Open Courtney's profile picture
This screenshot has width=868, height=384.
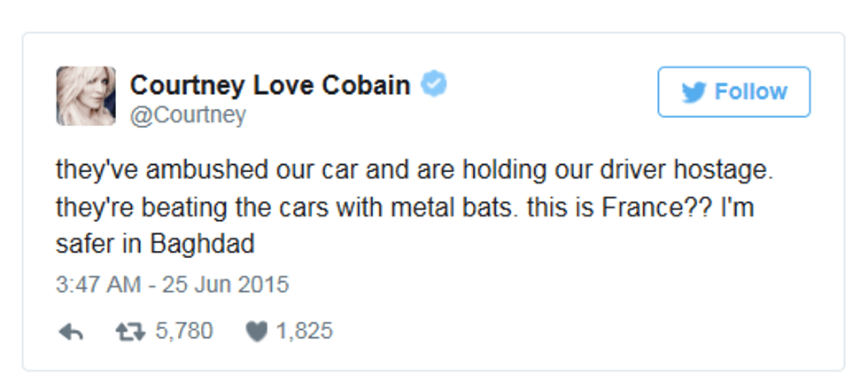coord(86,96)
